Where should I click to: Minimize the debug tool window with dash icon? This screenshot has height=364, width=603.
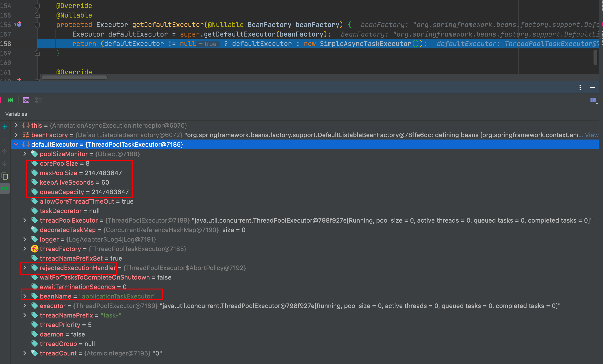click(x=592, y=87)
